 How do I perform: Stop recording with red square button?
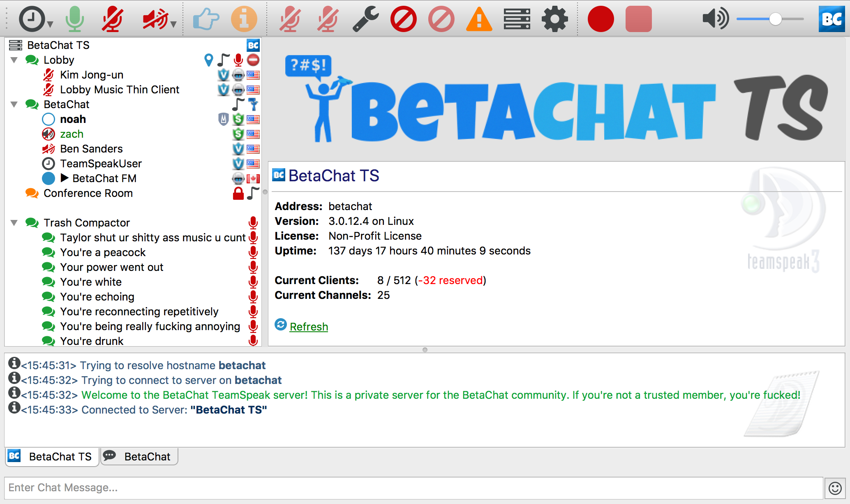[639, 19]
